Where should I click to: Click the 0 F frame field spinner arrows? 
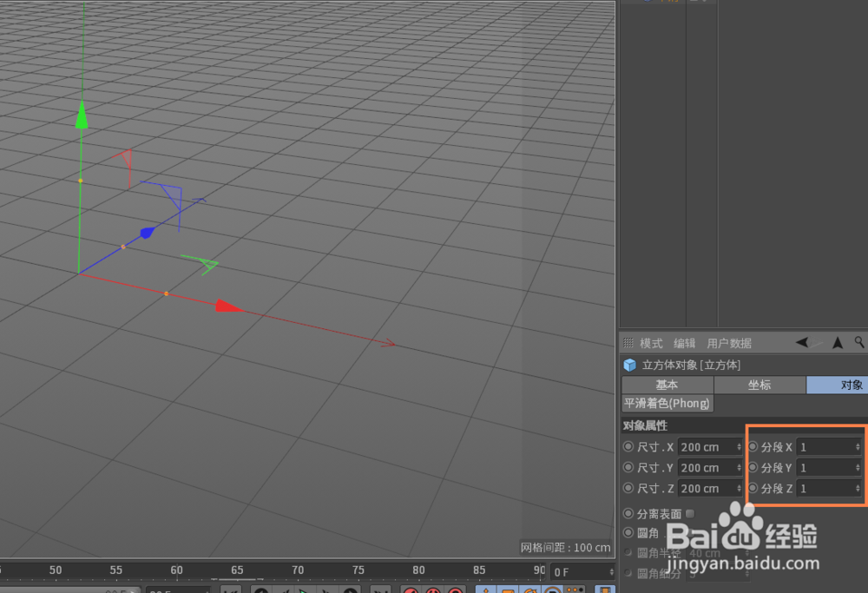(611, 572)
